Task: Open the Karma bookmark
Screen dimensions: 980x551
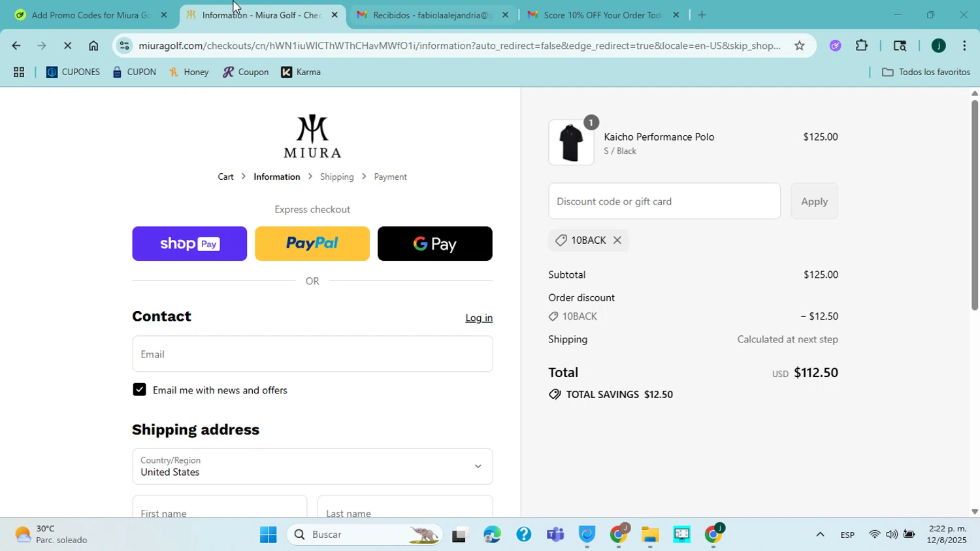Action: point(301,72)
